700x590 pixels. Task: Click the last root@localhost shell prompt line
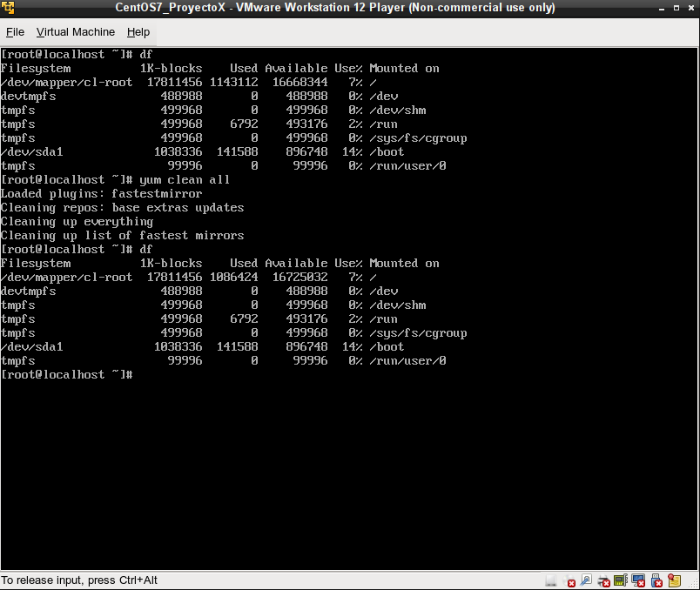pyautogui.click(x=67, y=374)
